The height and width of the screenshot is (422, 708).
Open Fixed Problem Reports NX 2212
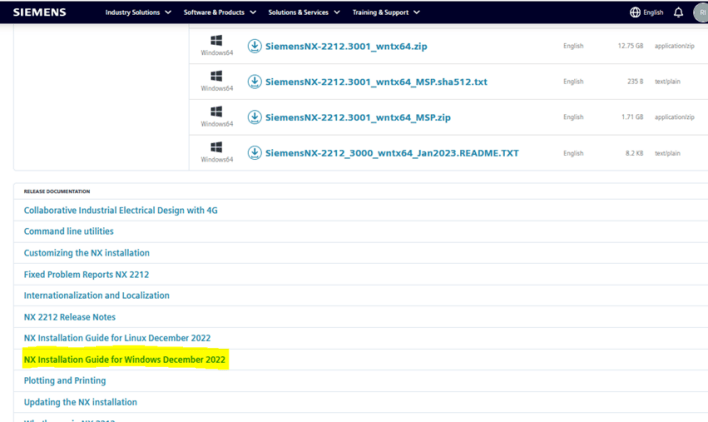coord(86,274)
